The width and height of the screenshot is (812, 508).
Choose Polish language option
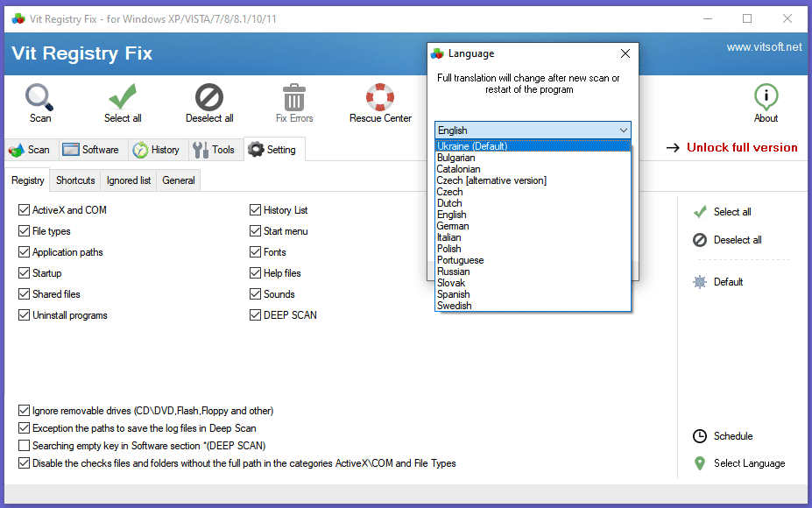pyautogui.click(x=533, y=249)
